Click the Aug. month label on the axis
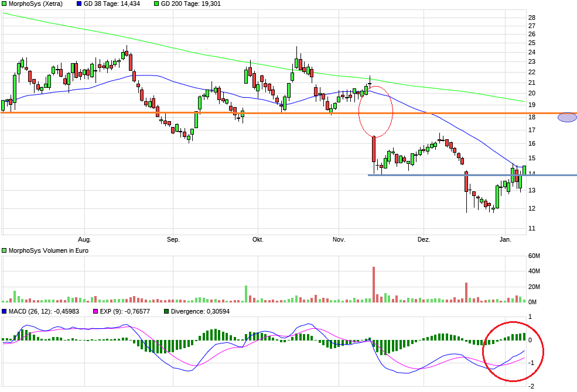Image resolution: width=577 pixels, height=392 pixels. point(84,239)
